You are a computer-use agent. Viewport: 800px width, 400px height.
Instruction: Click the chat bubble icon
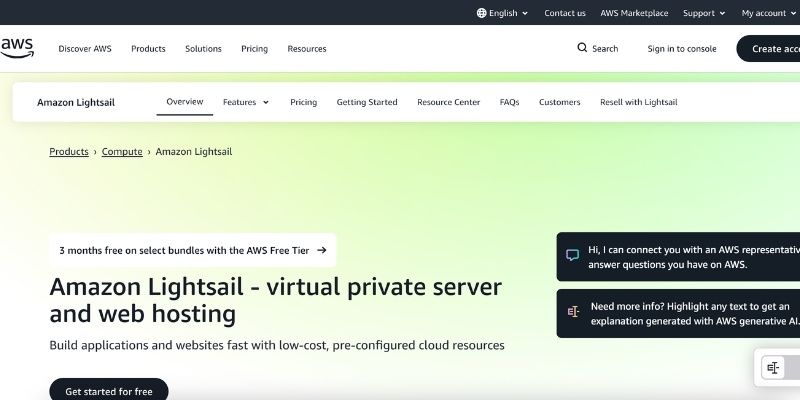pos(572,256)
